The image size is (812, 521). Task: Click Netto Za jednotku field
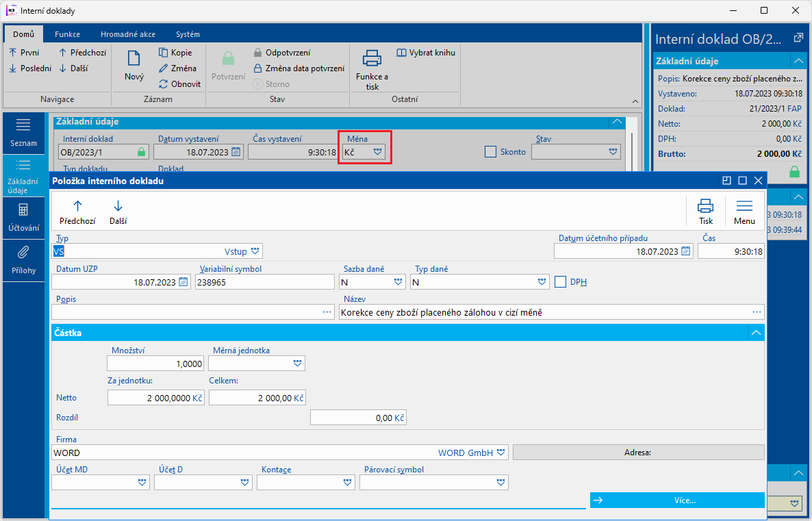156,398
